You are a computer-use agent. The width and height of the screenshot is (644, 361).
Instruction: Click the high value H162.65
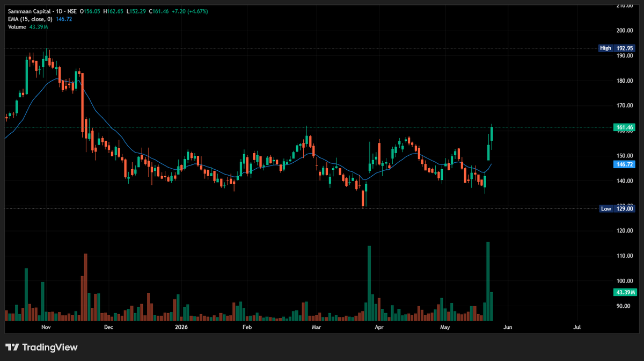point(114,11)
